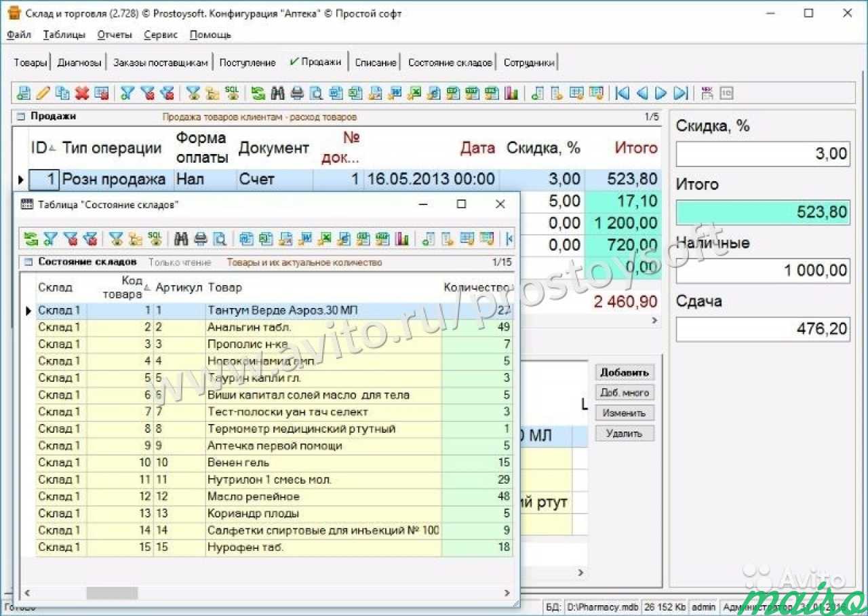Screen dimensions: 868x616
Task: Click the green refresh icon in main toolbar
Action: tap(258, 93)
